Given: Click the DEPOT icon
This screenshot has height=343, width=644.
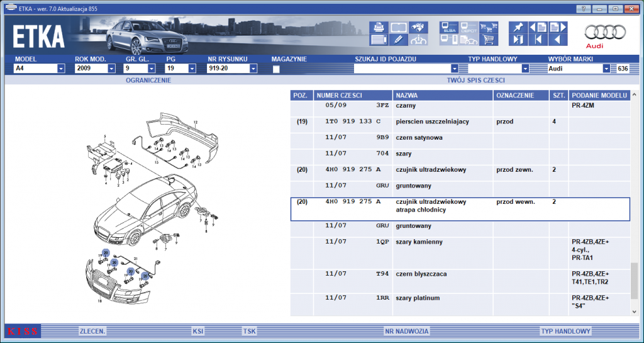Looking at the screenshot, I should [469, 28].
